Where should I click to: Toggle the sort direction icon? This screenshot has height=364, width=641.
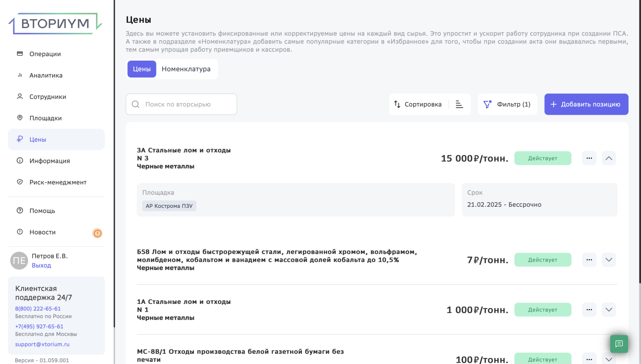459,105
